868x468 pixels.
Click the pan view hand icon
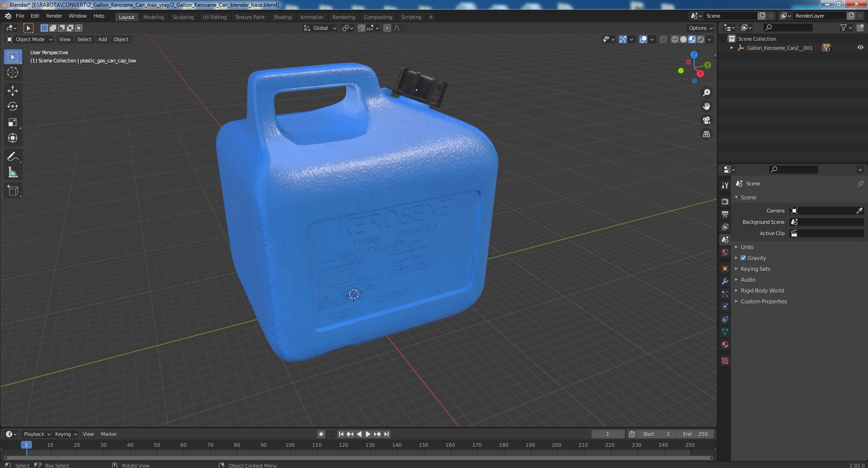click(707, 106)
